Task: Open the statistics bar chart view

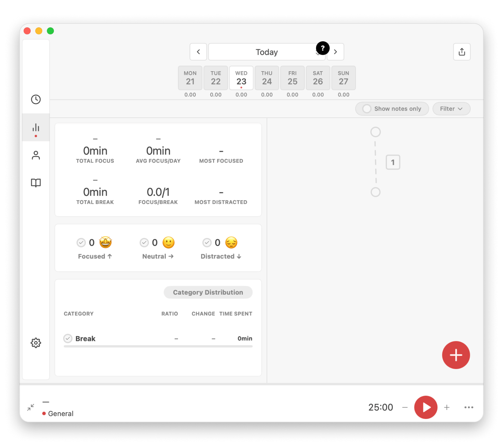Action: click(36, 128)
